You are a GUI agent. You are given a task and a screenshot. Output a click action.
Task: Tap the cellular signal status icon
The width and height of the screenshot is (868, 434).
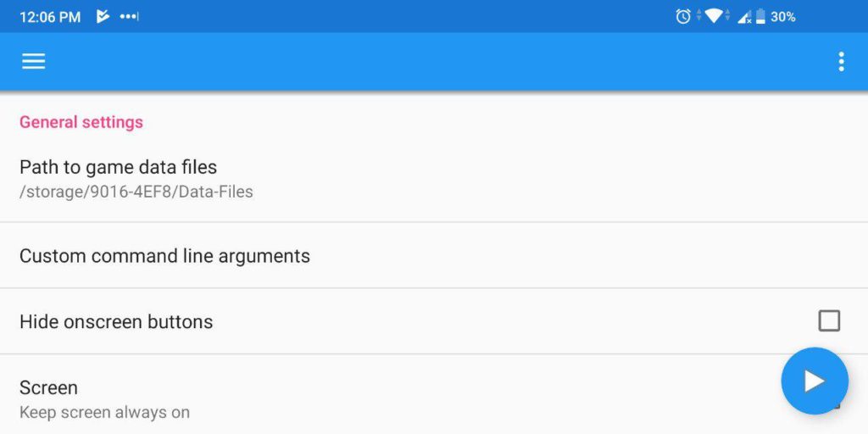click(744, 16)
